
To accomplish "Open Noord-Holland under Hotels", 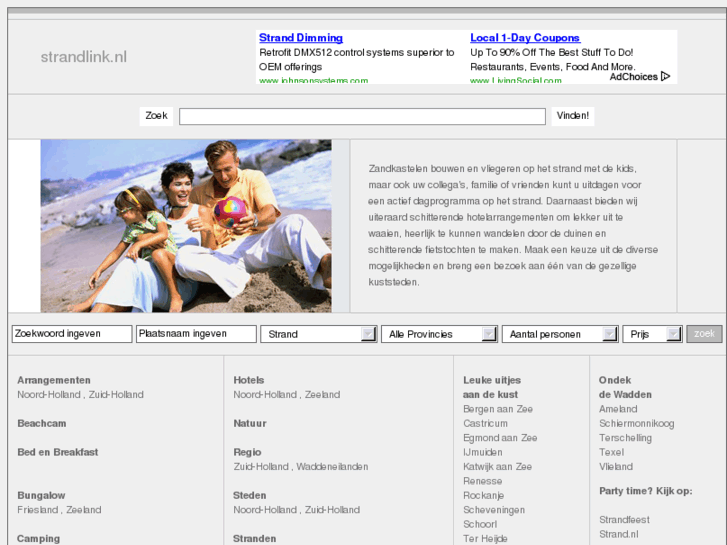I will [265, 394].
